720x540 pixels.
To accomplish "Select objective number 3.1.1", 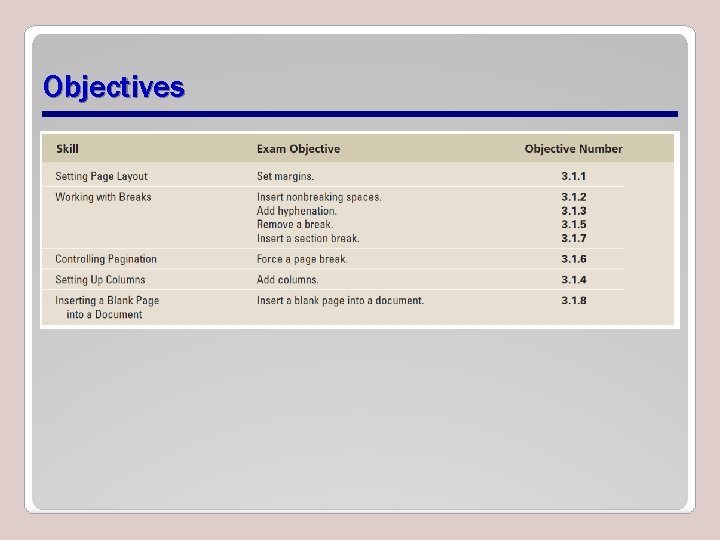I will [574, 176].
